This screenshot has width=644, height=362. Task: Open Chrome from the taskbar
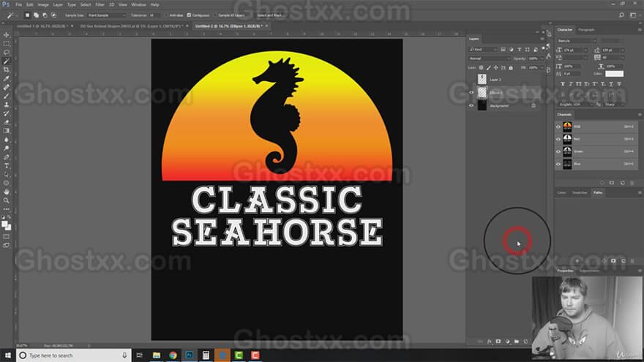[x=173, y=355]
